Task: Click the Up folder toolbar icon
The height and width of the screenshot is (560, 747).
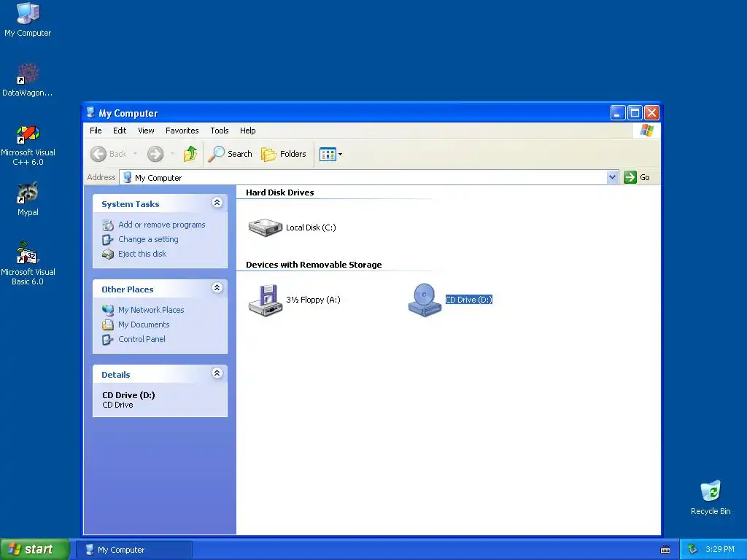Action: [x=190, y=154]
